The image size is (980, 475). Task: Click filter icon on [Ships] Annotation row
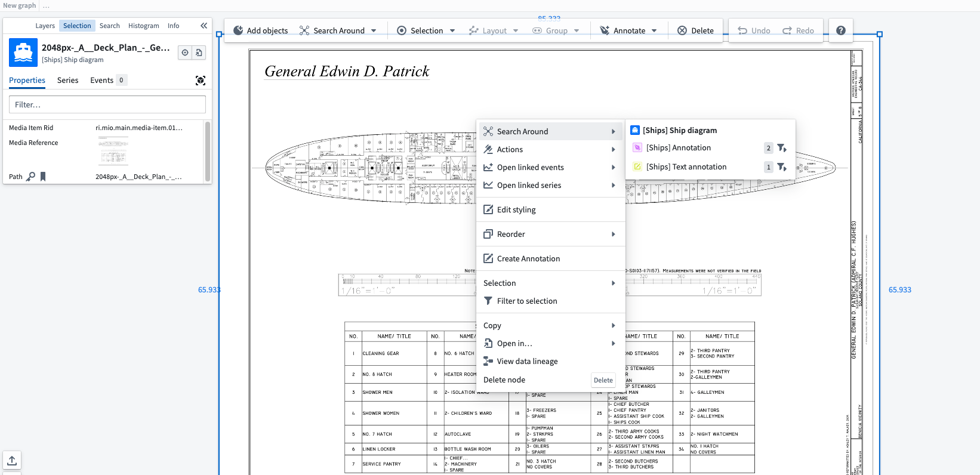coord(781,148)
